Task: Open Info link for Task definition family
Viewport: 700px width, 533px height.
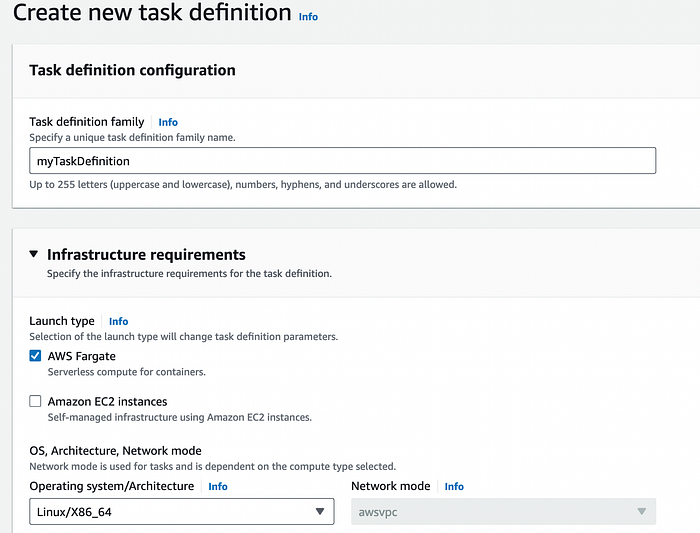Action: pyautogui.click(x=168, y=122)
